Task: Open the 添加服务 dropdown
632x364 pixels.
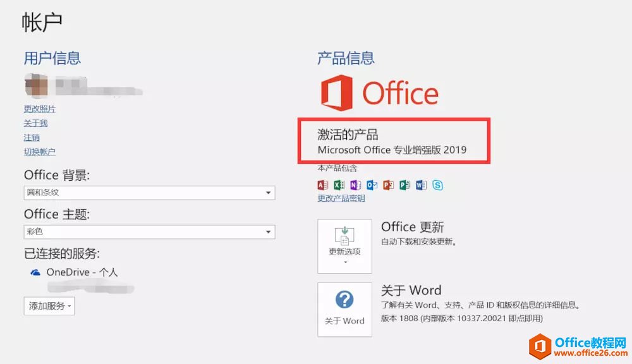Action: (x=49, y=306)
